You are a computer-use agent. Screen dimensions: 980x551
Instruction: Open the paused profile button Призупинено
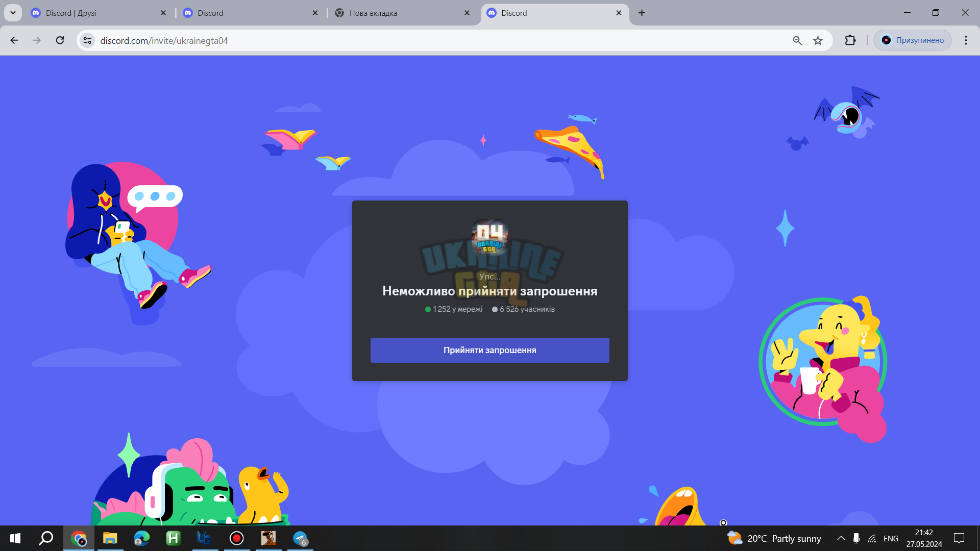click(913, 40)
